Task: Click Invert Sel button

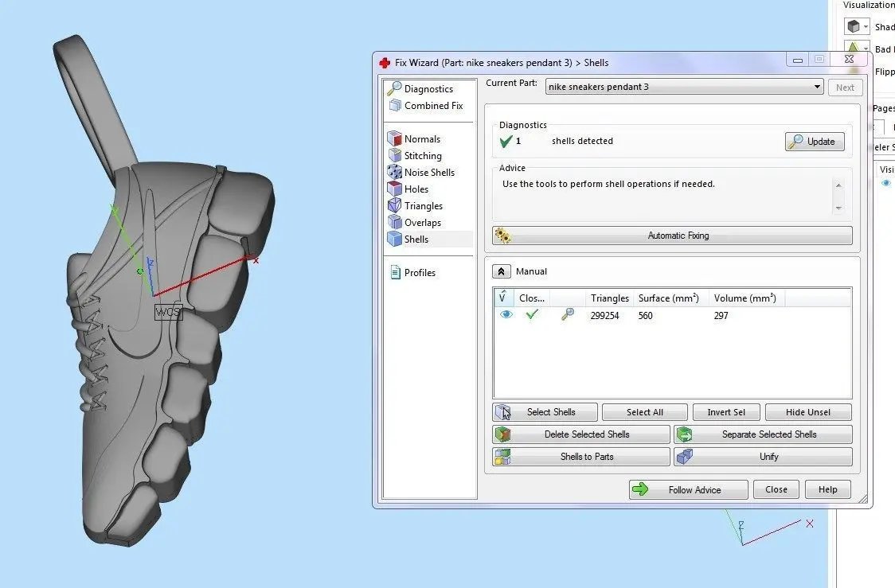Action: 726,412
